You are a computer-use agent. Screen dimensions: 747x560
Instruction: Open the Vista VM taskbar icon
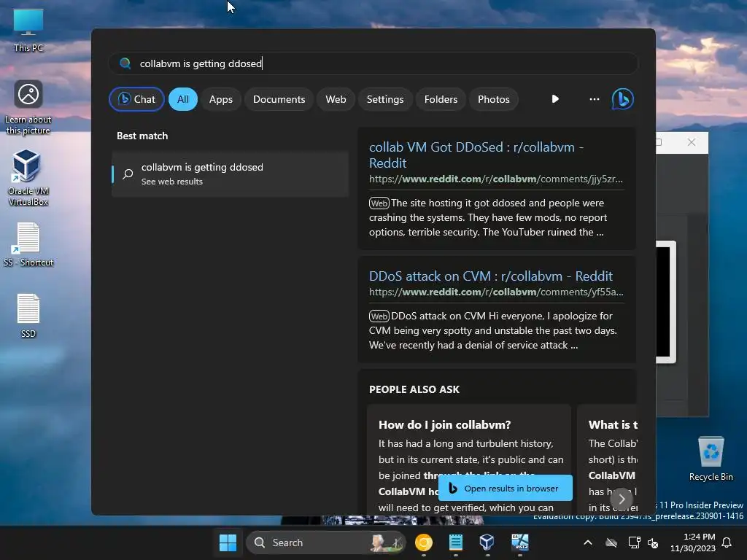point(519,542)
